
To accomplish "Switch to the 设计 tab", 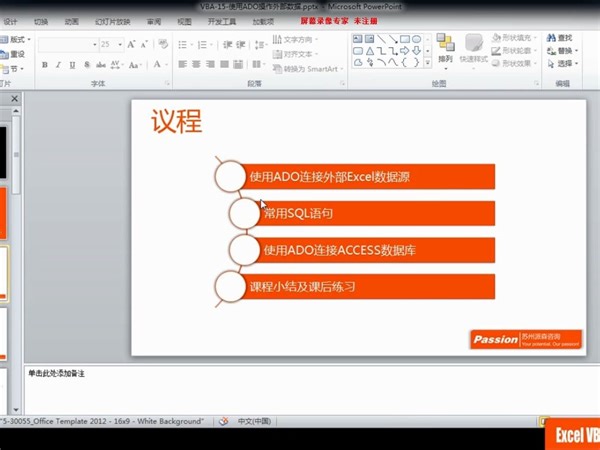I will (x=10, y=21).
